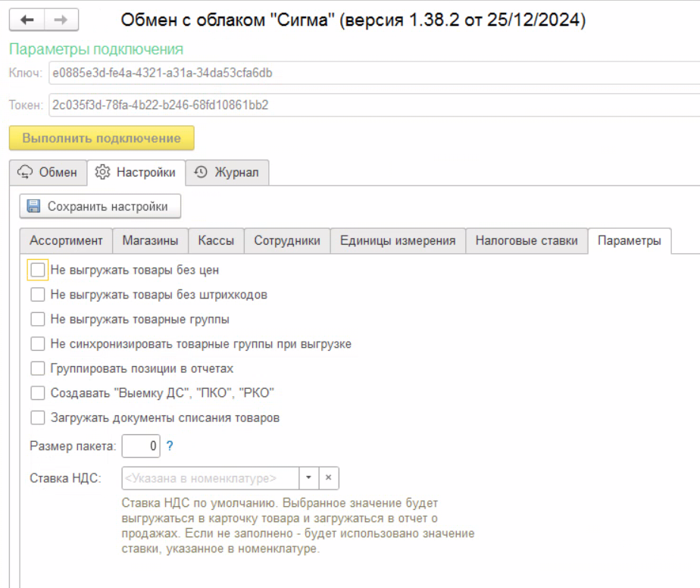This screenshot has height=588, width=700.
Task: Click the Ставка НДС input field
Action: (211, 477)
